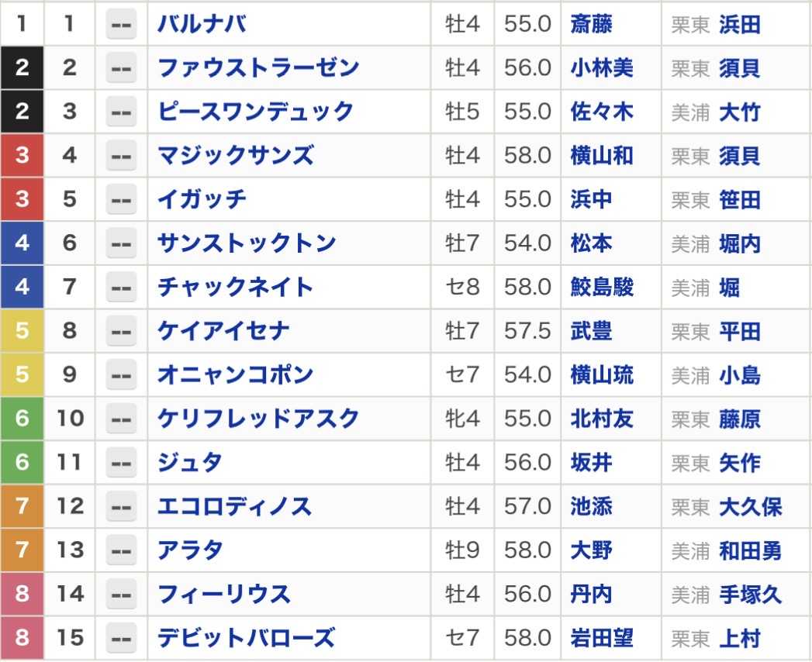Click the yellow frame 5 cell for number 8

[x=22, y=331]
